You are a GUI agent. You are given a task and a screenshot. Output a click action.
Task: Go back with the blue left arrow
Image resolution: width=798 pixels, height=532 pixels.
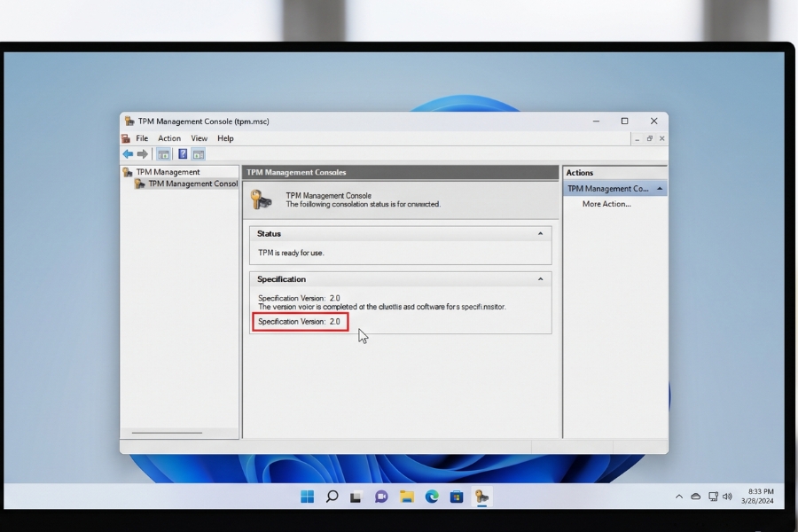[128, 154]
